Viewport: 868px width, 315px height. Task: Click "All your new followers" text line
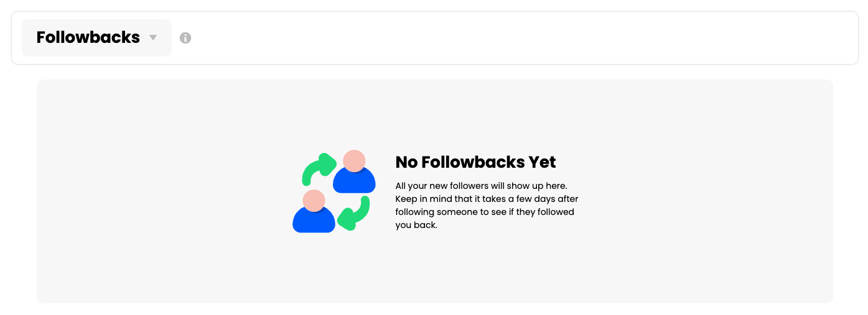coord(482,186)
